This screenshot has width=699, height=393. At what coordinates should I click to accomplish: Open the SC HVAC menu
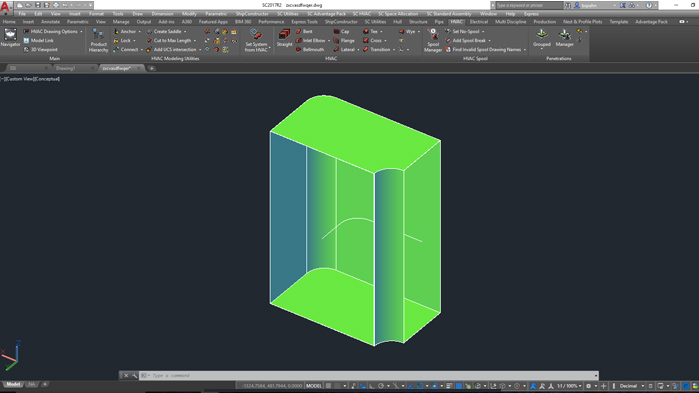coord(361,14)
